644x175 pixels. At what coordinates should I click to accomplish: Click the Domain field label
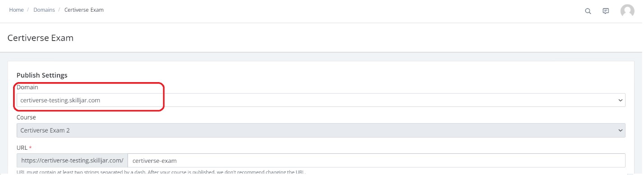(x=27, y=87)
